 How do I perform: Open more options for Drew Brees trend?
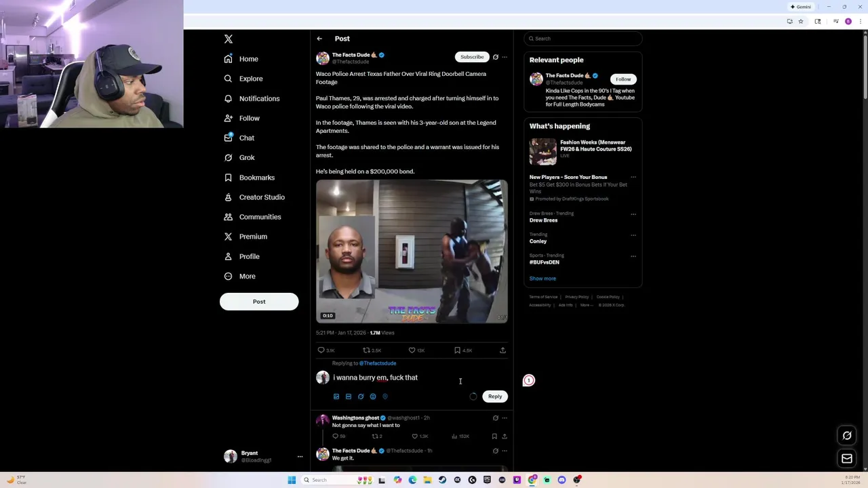tap(633, 214)
